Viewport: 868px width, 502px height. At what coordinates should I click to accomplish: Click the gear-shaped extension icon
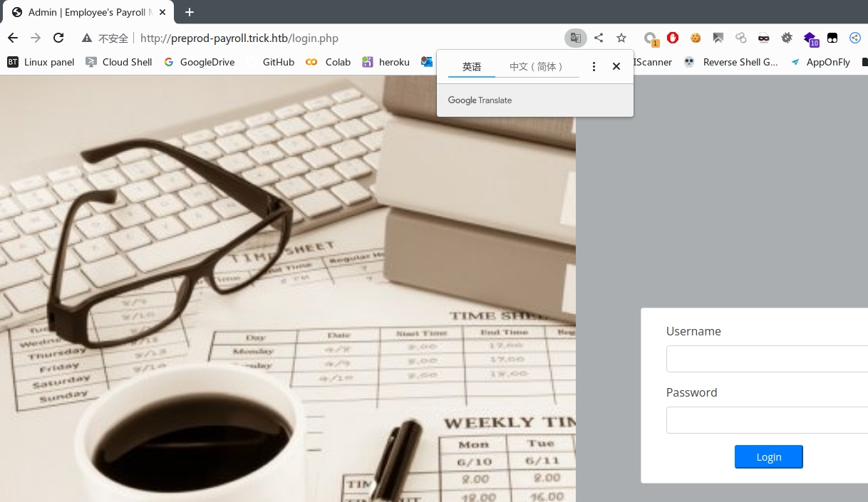click(787, 38)
